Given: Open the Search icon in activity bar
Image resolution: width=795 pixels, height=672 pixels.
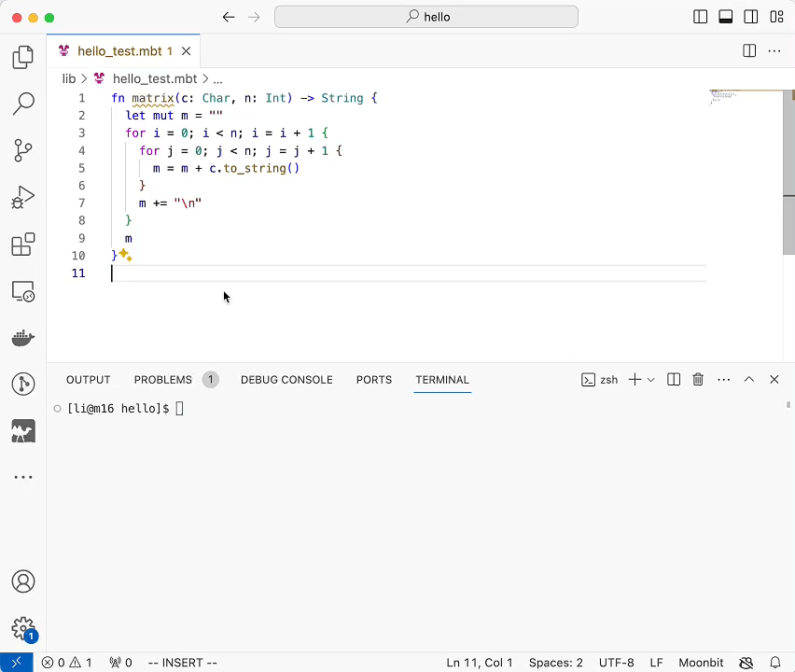Looking at the screenshot, I should point(22,104).
